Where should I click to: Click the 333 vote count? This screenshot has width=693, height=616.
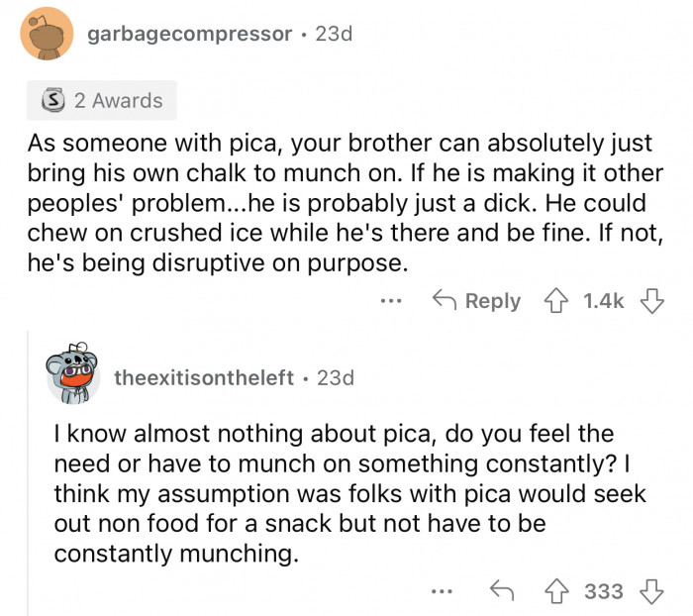tap(604, 591)
